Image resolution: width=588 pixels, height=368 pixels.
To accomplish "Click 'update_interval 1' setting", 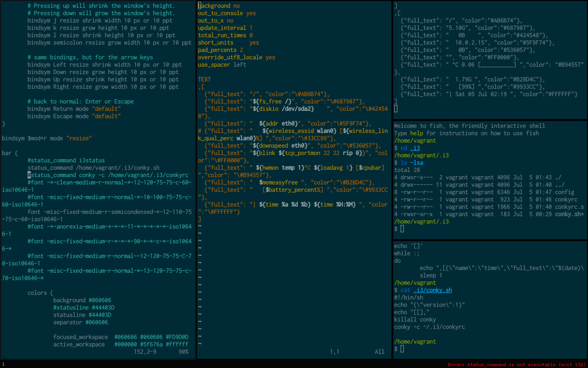I will tap(225, 28).
